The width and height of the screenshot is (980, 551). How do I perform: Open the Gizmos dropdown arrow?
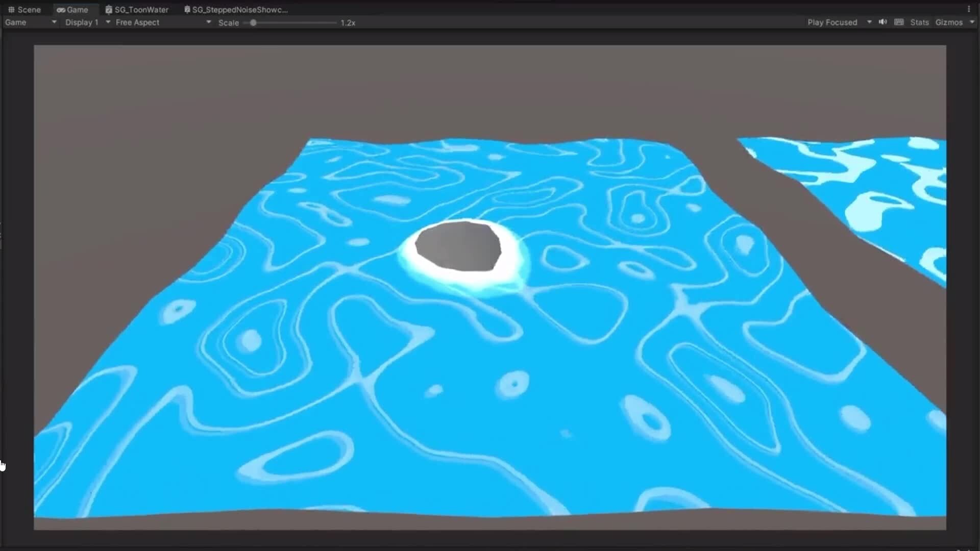971,22
